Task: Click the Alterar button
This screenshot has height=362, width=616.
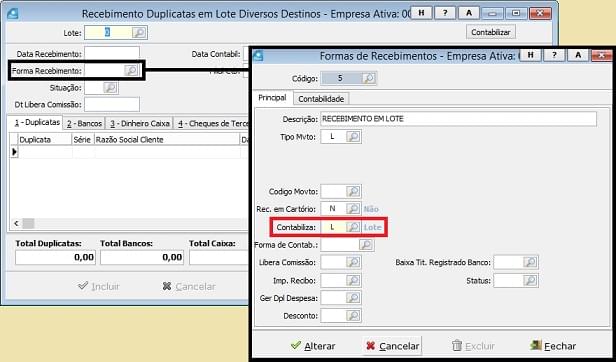Action: pyautogui.click(x=313, y=346)
